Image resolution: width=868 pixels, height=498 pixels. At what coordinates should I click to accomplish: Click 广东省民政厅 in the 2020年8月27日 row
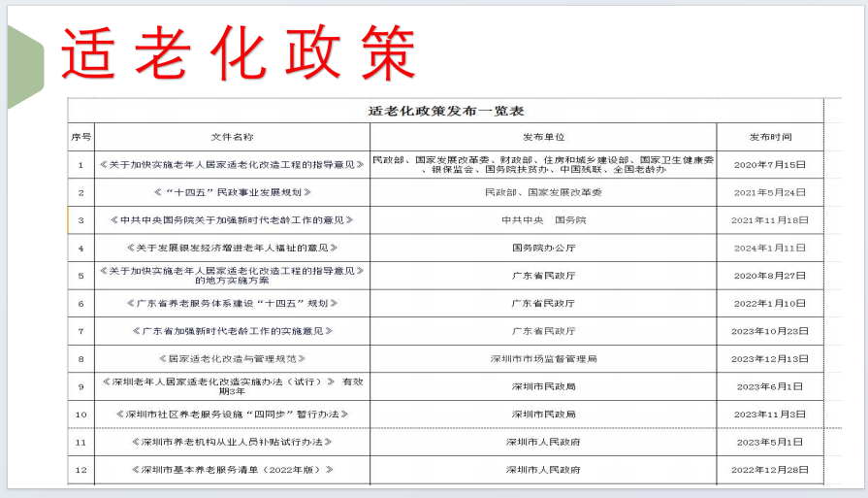pyautogui.click(x=543, y=276)
